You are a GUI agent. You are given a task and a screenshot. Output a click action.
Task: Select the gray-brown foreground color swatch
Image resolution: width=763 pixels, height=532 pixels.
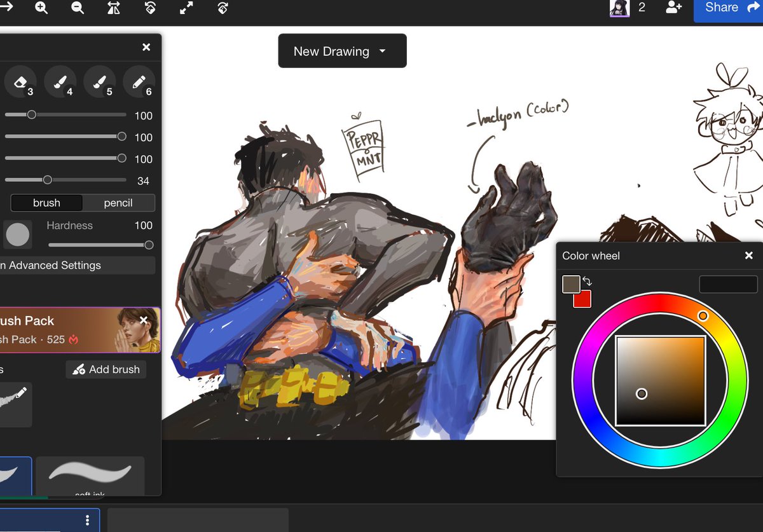tap(571, 284)
